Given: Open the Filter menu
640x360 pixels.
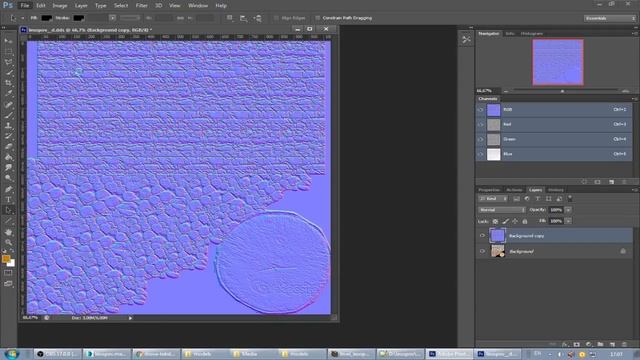Looking at the screenshot, I should click(x=142, y=6).
